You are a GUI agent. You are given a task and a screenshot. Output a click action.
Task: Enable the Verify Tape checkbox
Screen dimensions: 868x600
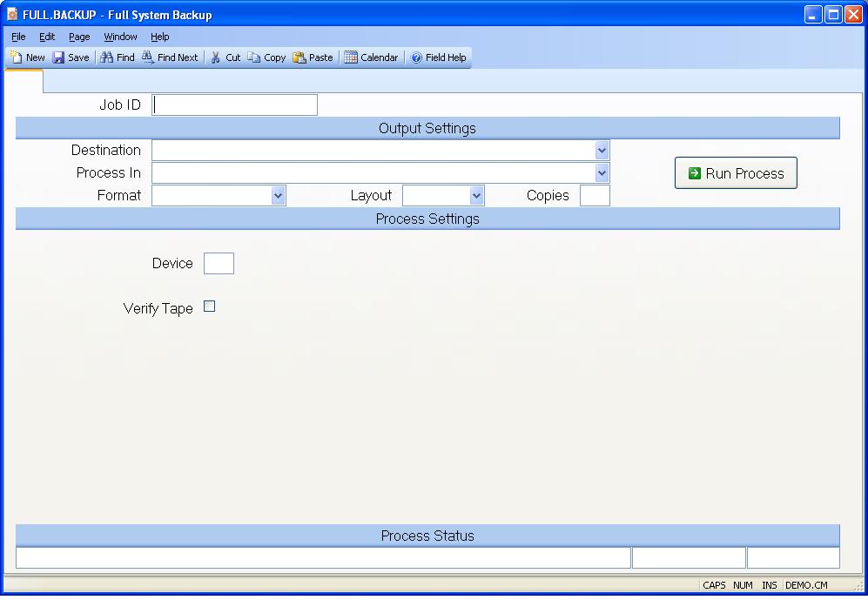pyautogui.click(x=209, y=307)
